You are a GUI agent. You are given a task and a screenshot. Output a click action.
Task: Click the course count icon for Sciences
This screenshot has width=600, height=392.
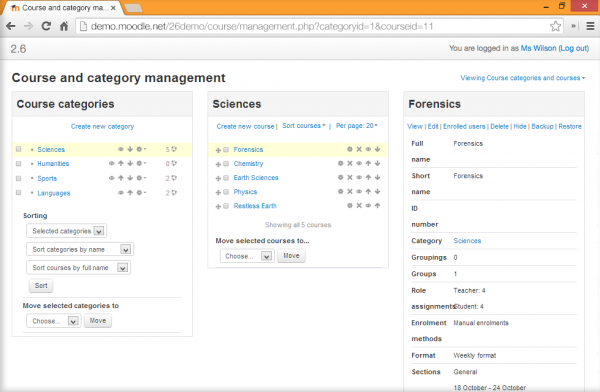point(174,149)
